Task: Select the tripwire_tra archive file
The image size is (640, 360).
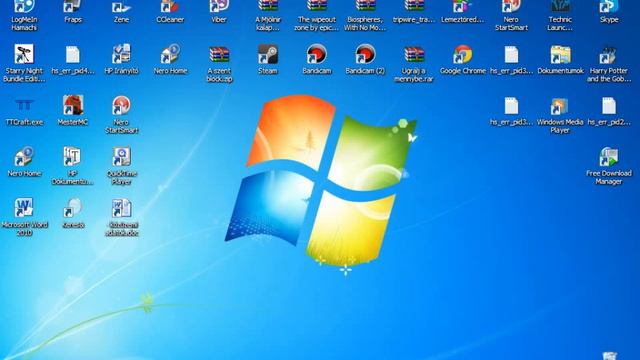Action: (x=414, y=11)
